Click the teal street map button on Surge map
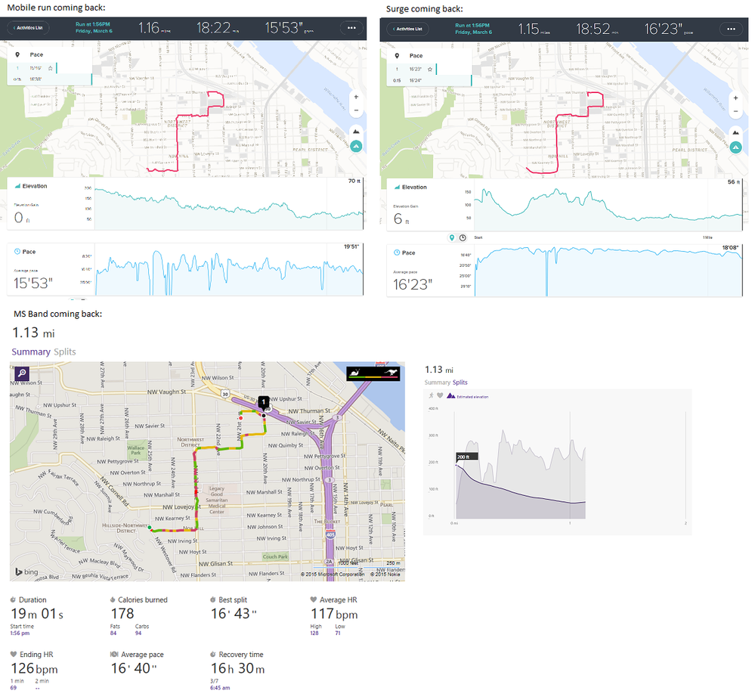The height and width of the screenshot is (700, 755). point(736,147)
